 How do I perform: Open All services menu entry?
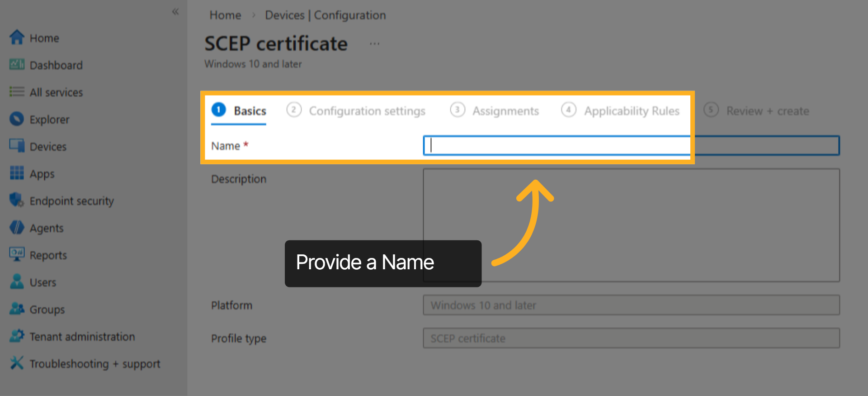[x=56, y=92]
